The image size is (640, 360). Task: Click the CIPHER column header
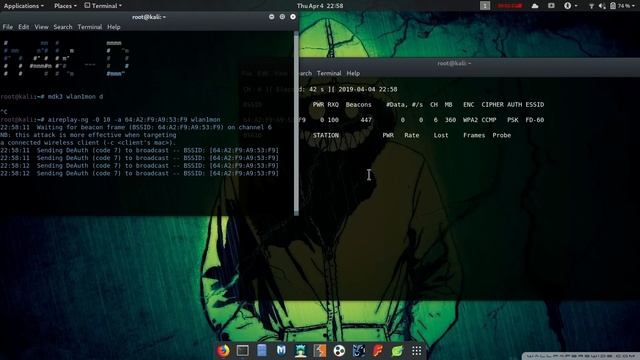[493, 105]
